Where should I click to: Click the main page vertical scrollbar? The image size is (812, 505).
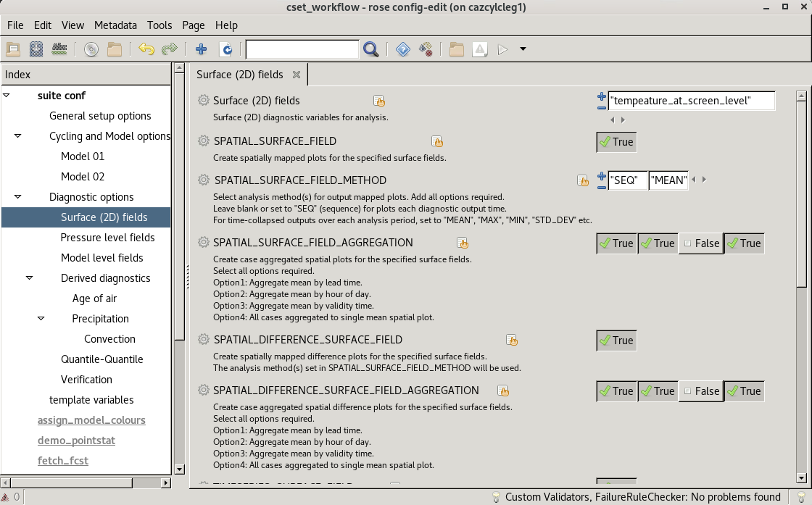point(801,194)
